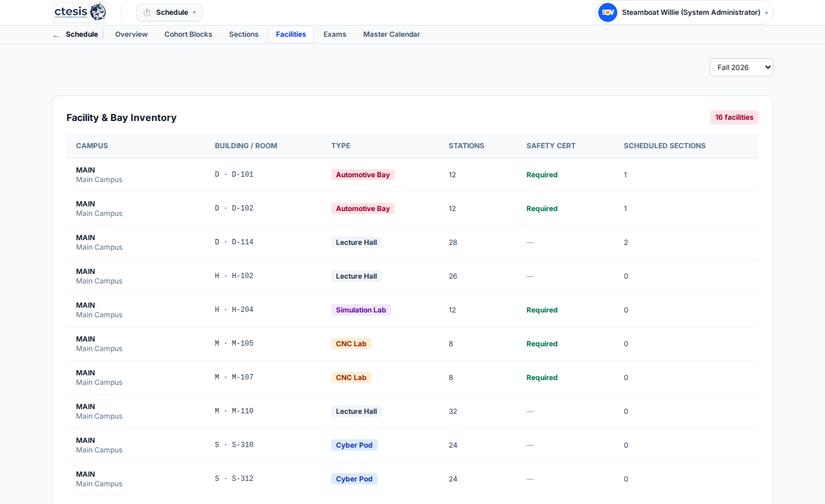The image size is (825, 504).
Task: Click the Required status for M-107
Action: [542, 378]
